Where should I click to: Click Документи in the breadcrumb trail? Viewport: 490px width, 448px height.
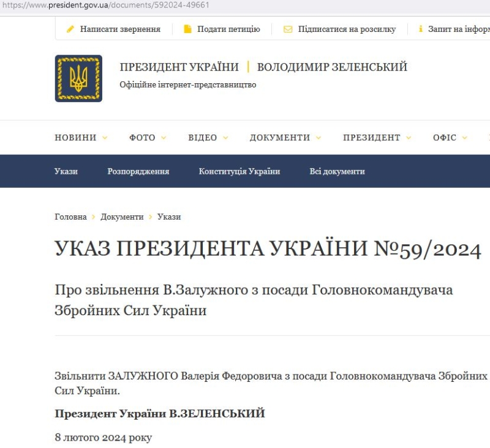[122, 217]
